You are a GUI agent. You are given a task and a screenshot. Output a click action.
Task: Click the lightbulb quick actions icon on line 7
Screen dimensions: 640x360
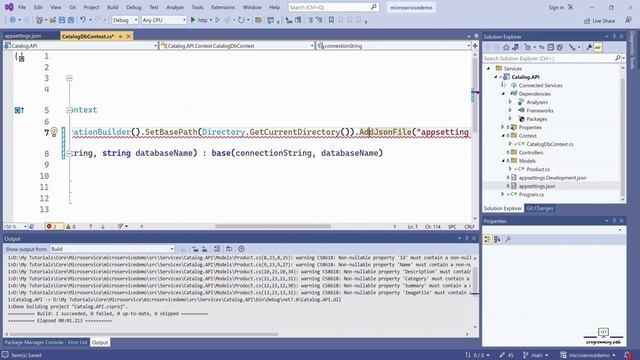point(54,132)
